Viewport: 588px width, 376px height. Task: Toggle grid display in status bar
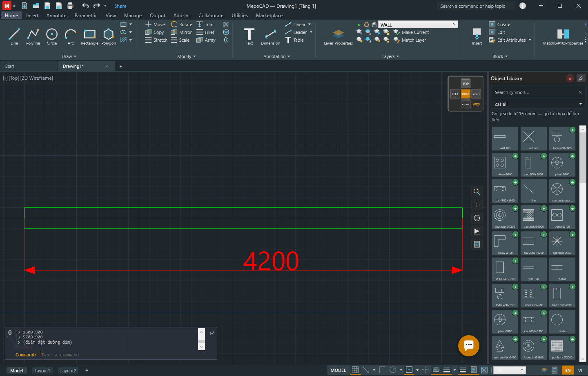tap(355, 370)
